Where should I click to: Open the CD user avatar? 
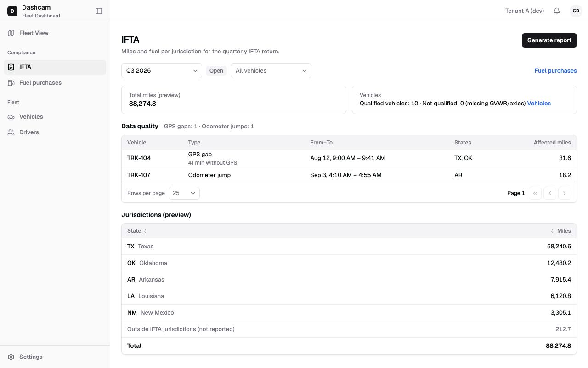click(576, 11)
